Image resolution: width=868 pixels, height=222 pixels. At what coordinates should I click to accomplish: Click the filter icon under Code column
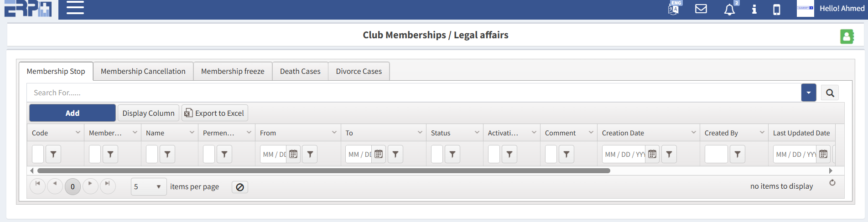tap(53, 155)
